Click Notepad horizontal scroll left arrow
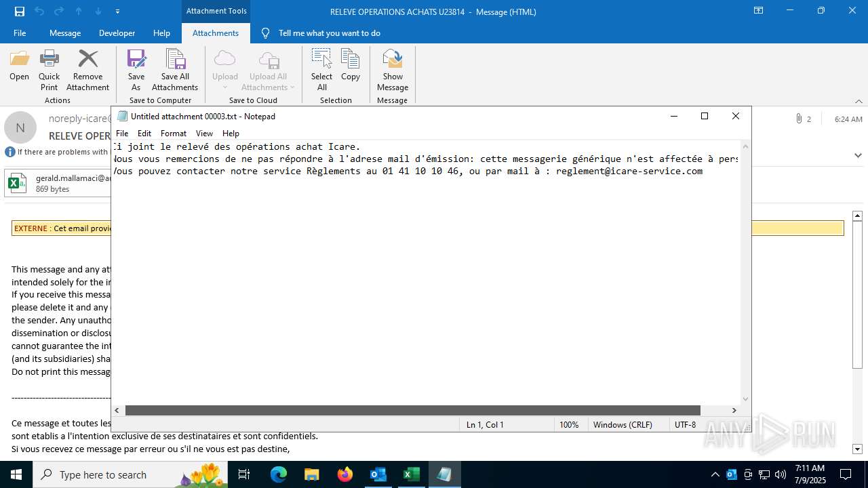The width and height of the screenshot is (868, 488). coord(117,410)
